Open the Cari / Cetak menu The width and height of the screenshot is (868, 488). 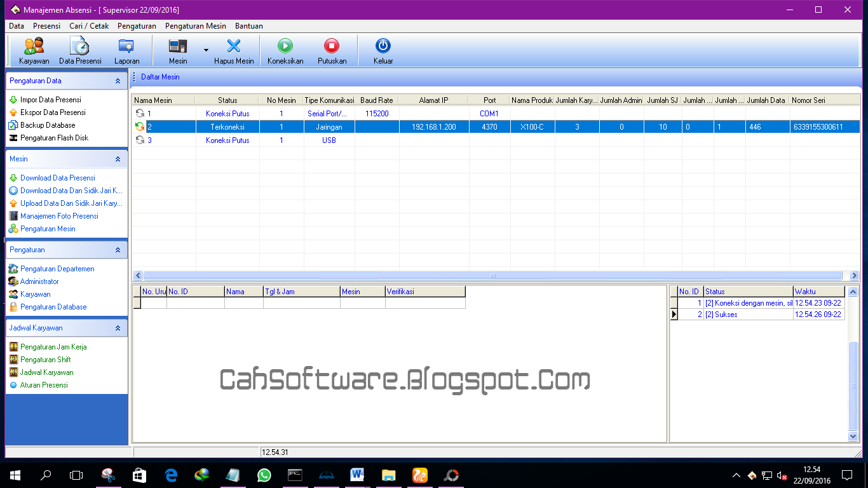point(89,26)
